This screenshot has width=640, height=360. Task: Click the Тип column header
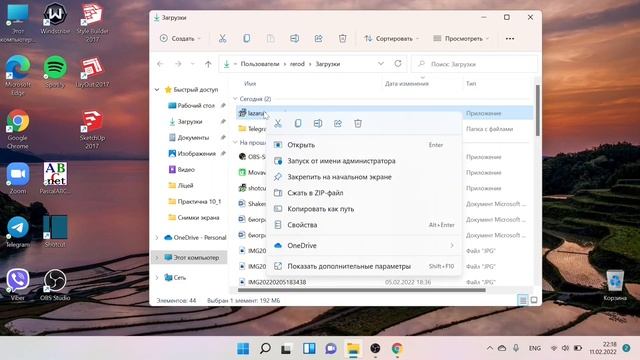click(471, 84)
